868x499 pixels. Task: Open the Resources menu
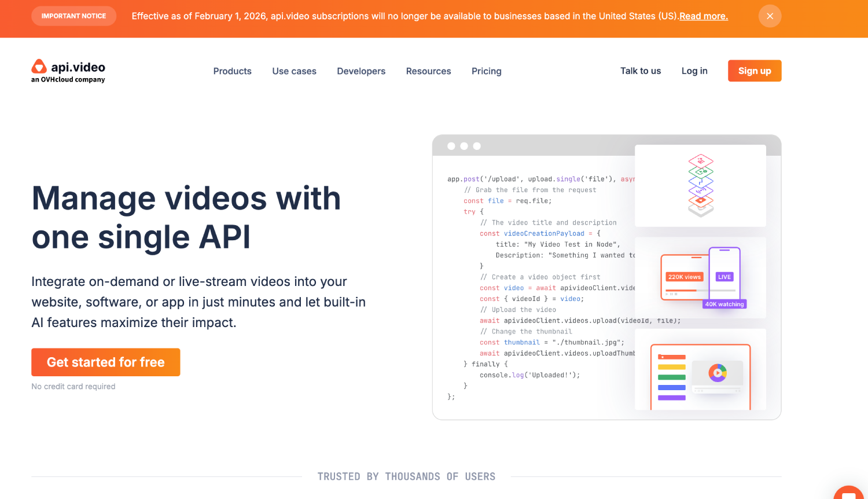pos(429,71)
